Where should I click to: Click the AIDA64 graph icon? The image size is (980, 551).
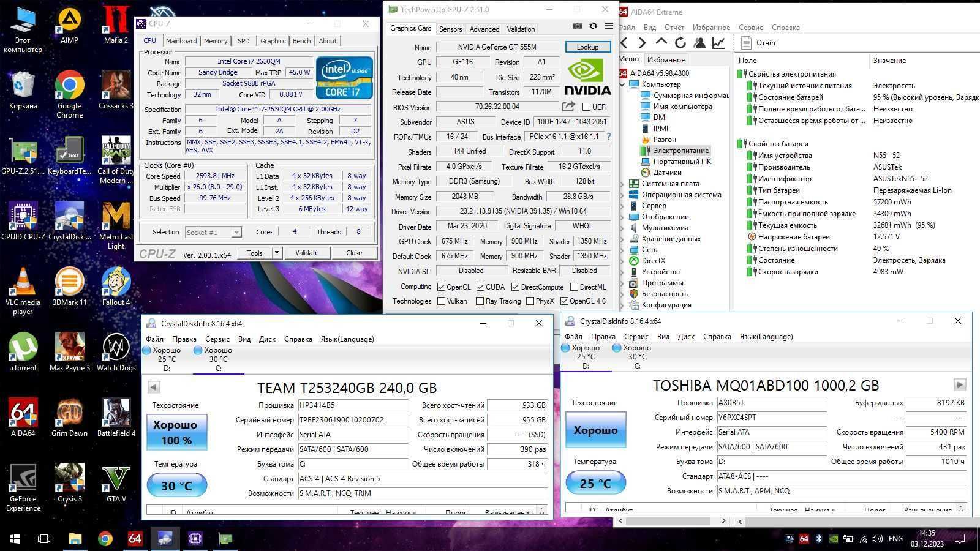coord(718,42)
